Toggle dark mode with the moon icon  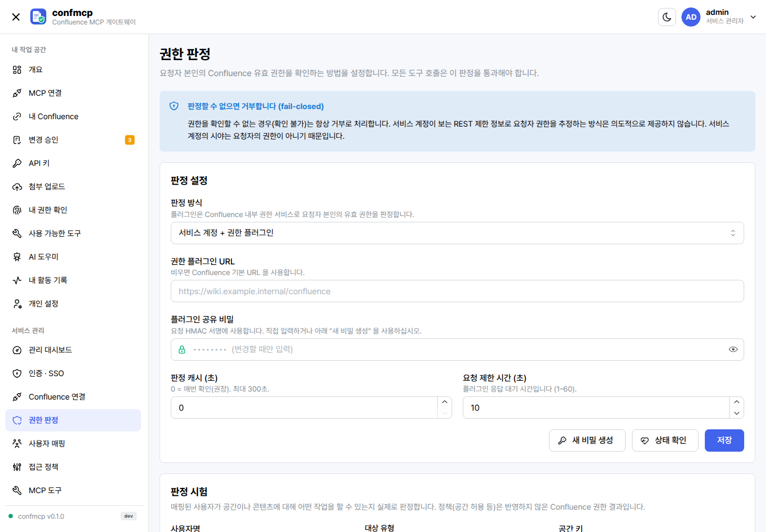tap(667, 17)
